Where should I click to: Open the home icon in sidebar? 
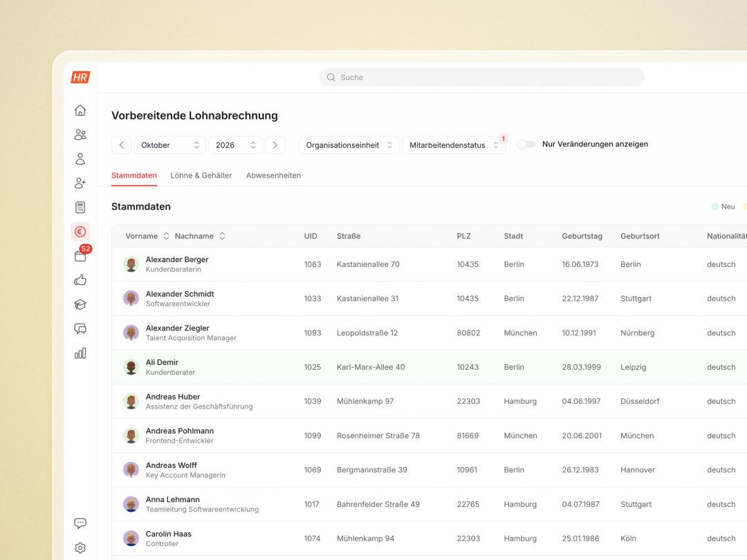[80, 110]
